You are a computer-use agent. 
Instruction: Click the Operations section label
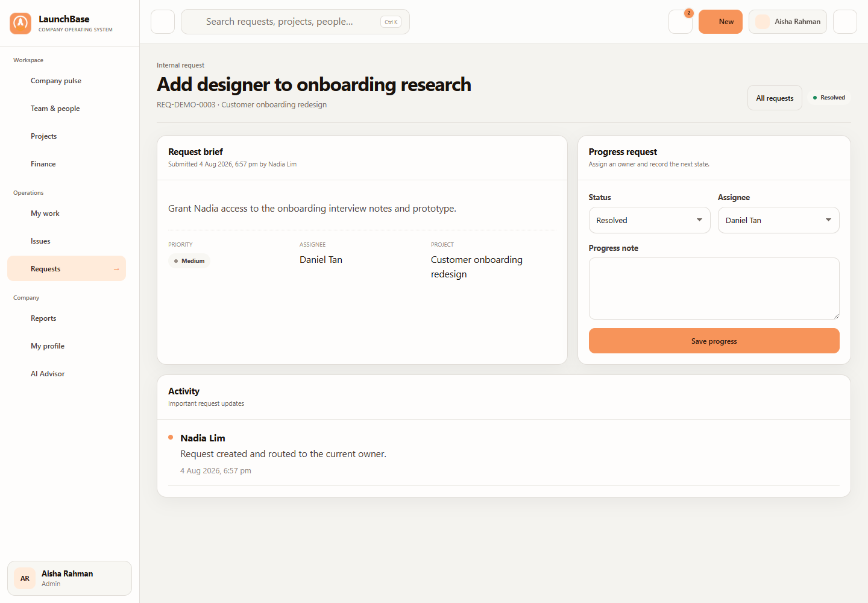coord(28,193)
